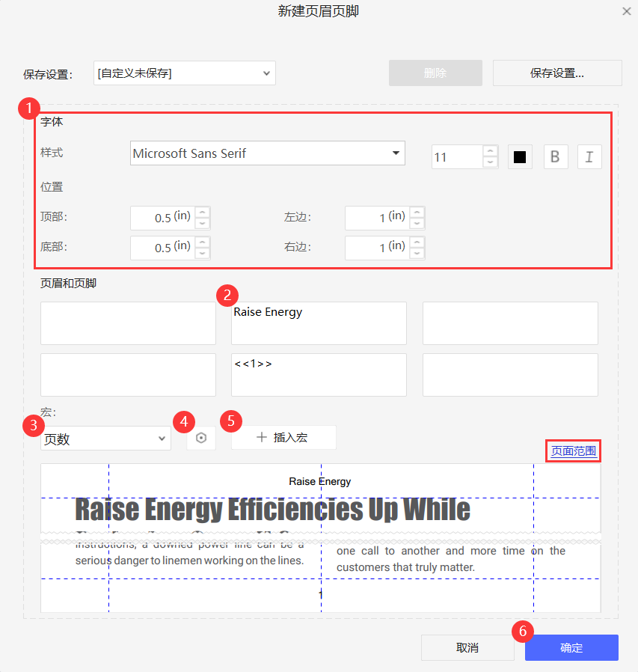This screenshot has width=638, height=672.
Task: Increase the 左边 margin value
Action: coord(417,213)
